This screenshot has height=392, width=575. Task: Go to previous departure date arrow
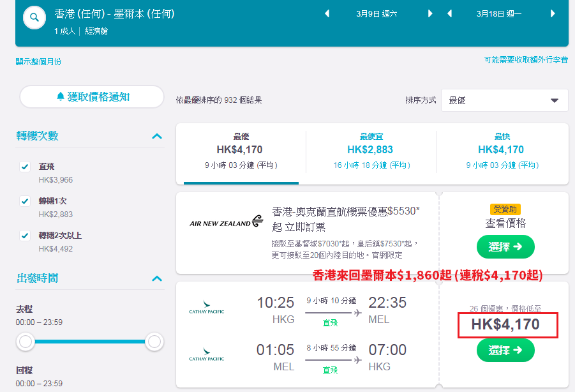tap(327, 13)
